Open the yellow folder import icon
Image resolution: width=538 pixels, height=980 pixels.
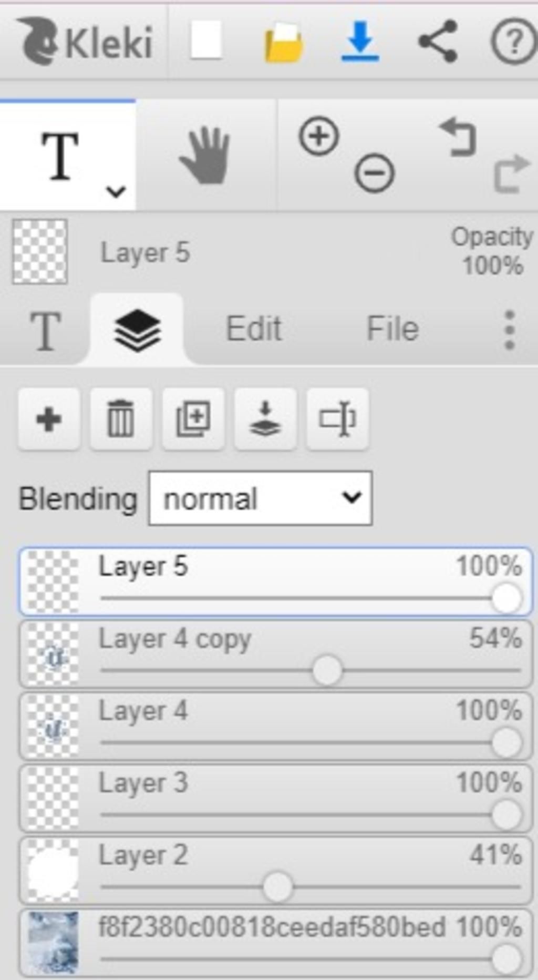284,42
